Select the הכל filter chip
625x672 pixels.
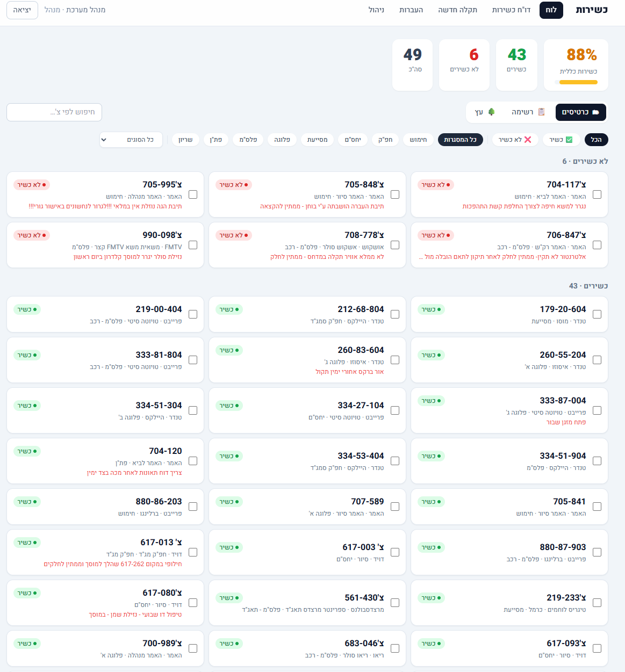(x=596, y=140)
